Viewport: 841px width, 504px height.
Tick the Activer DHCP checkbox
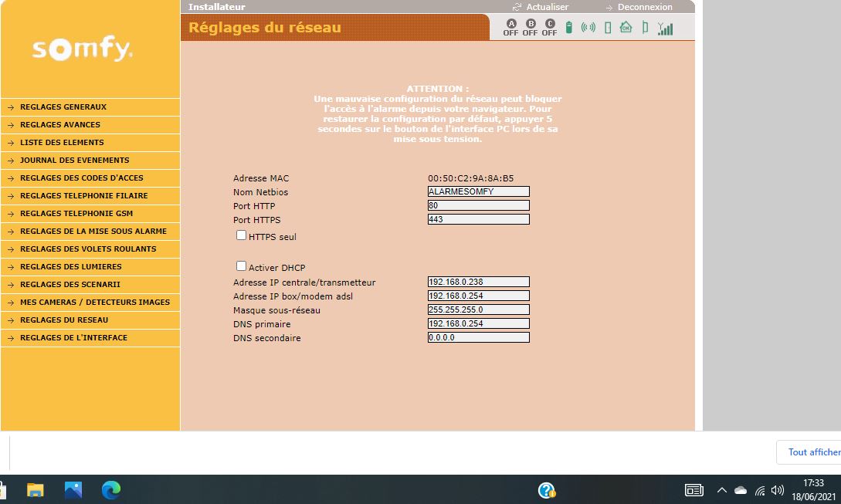pyautogui.click(x=242, y=266)
